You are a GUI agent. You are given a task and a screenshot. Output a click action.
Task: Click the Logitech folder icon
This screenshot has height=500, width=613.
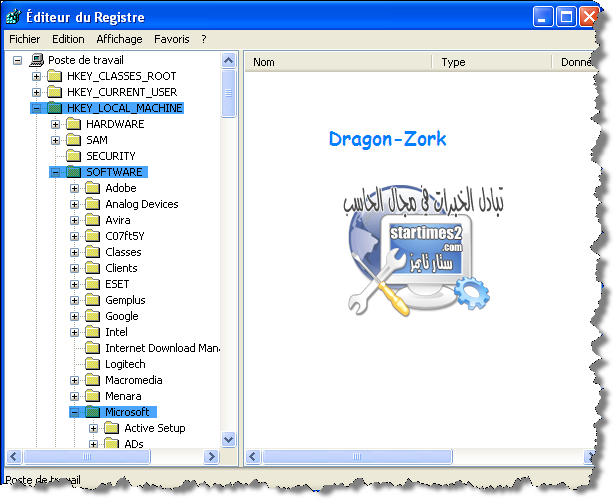coord(93,364)
